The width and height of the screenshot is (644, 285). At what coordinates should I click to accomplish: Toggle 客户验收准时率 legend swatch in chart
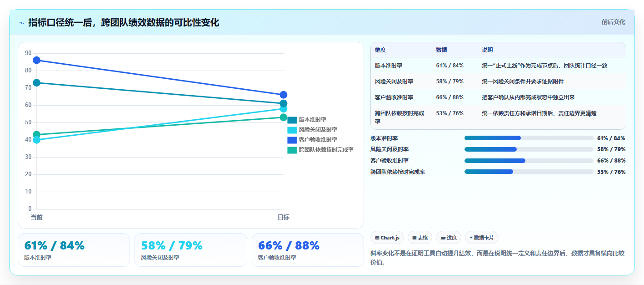point(292,140)
